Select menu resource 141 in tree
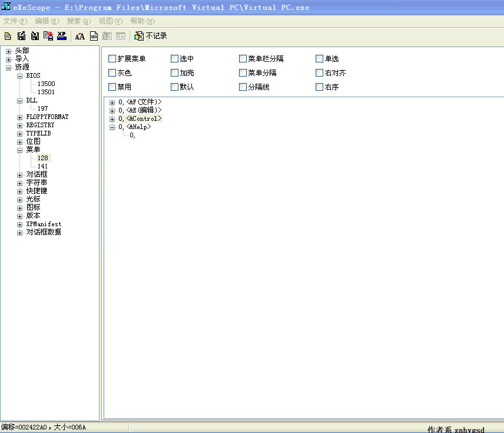The image size is (504, 433). point(42,167)
